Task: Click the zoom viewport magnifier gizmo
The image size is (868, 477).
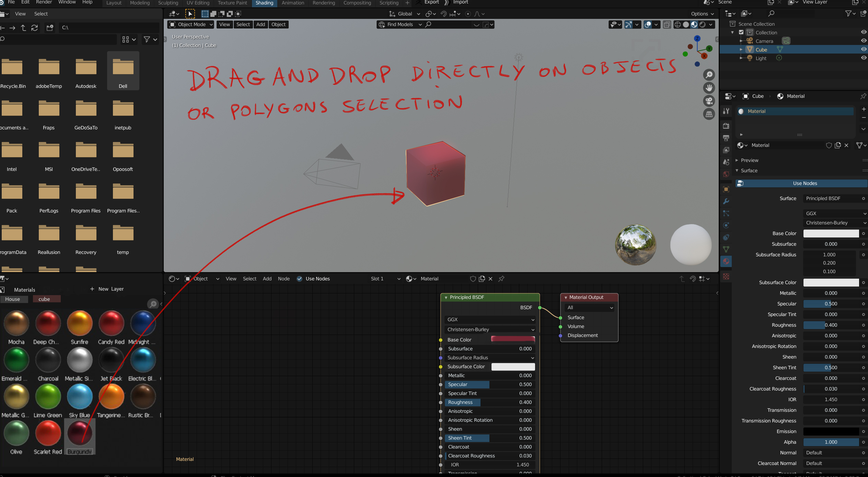Action: [x=709, y=74]
